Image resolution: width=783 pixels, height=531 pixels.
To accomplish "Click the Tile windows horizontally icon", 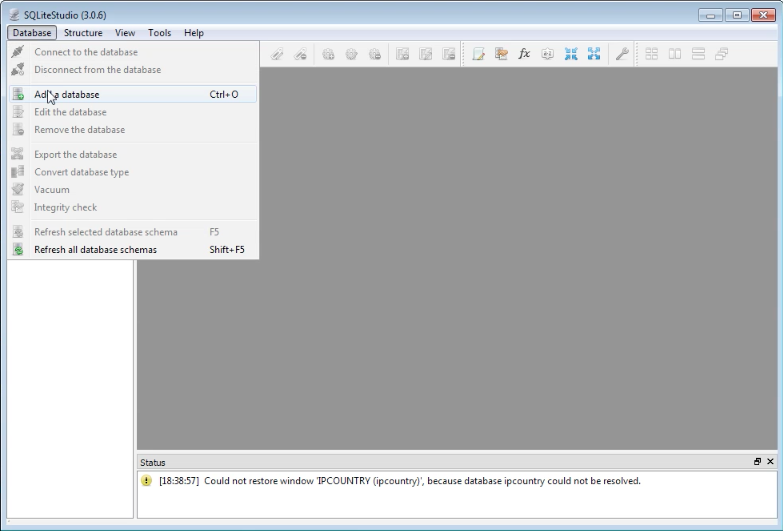I will (675, 54).
